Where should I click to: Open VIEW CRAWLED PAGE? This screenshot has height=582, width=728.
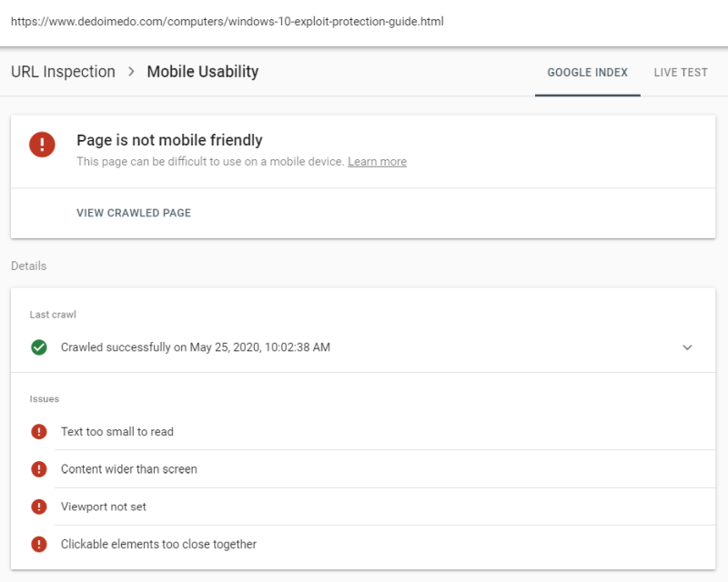point(134,212)
